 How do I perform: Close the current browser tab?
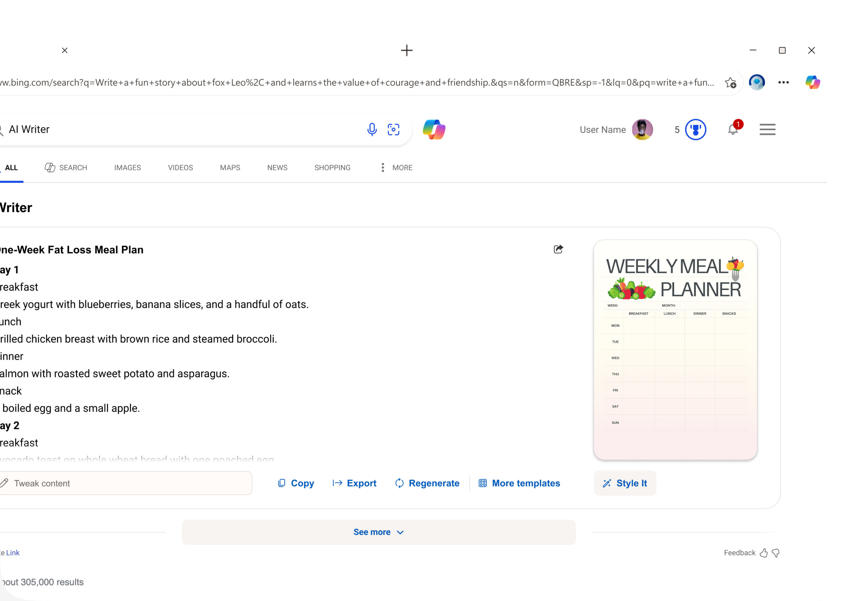tap(65, 50)
